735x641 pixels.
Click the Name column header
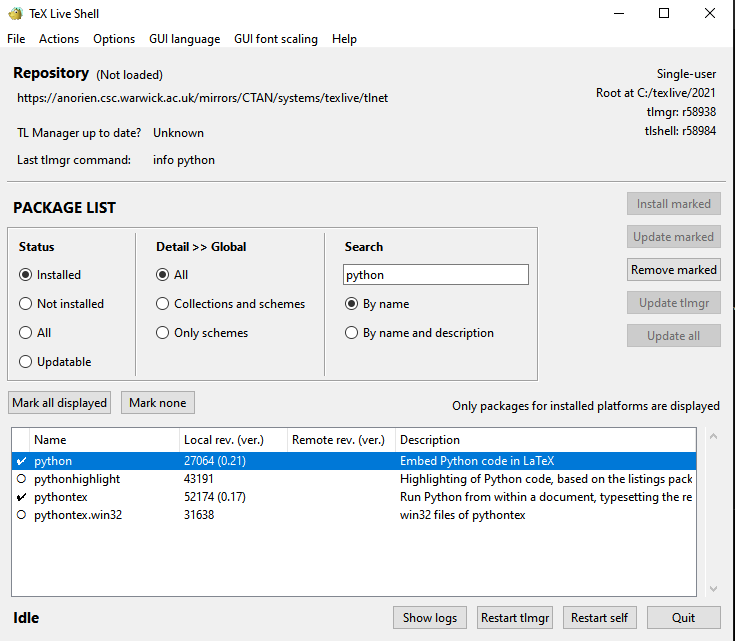[x=104, y=440]
